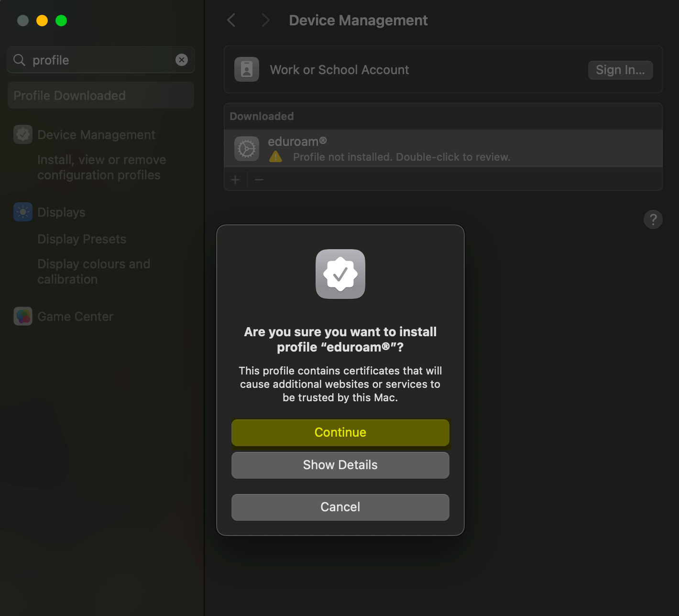
Task: Open Device Management in sidebar results
Action: (96, 135)
